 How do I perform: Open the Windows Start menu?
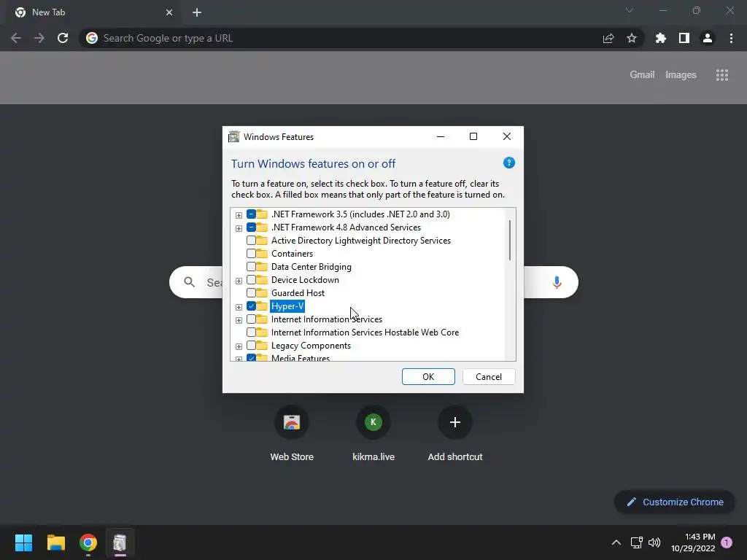point(23,542)
